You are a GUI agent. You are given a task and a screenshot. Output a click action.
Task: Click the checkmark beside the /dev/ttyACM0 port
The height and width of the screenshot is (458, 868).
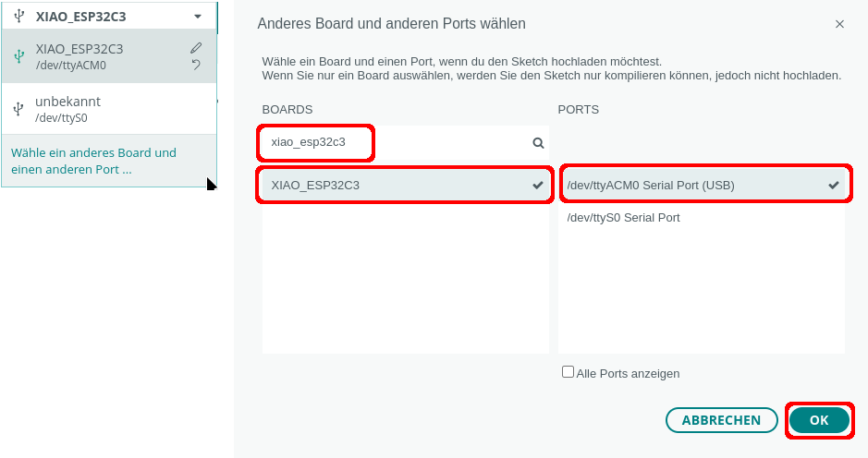(x=834, y=185)
